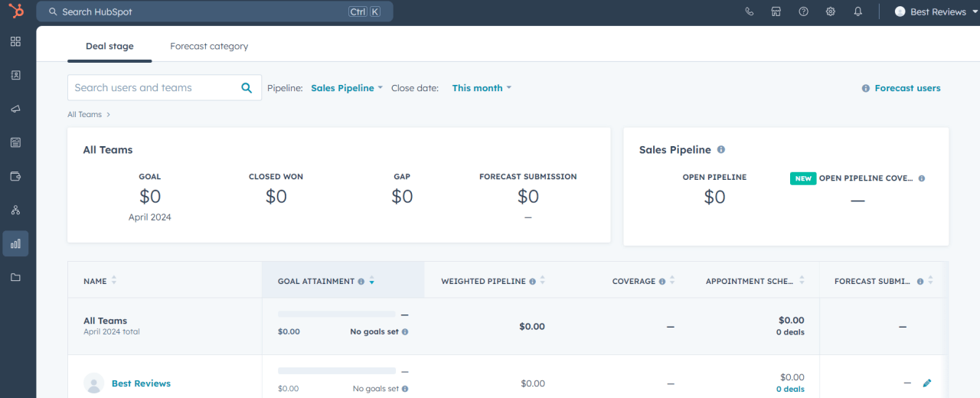The width and height of the screenshot is (980, 398).
Task: Open Best Reviews 0 deals link
Action: tap(790, 389)
